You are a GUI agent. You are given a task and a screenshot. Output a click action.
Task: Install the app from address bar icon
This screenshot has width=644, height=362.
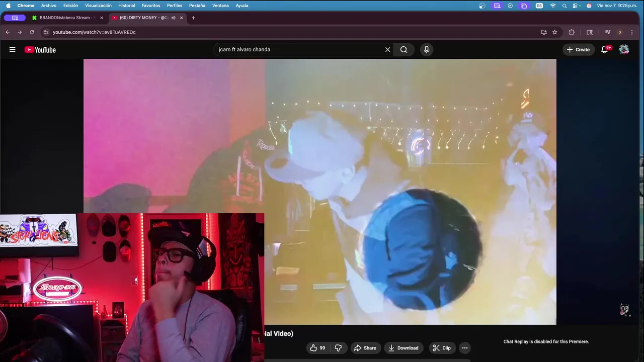(544, 32)
